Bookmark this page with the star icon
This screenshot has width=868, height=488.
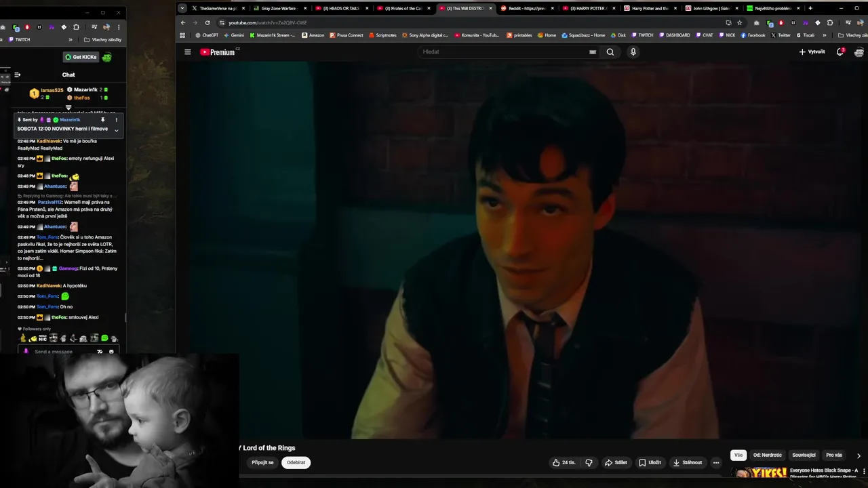pos(740,22)
